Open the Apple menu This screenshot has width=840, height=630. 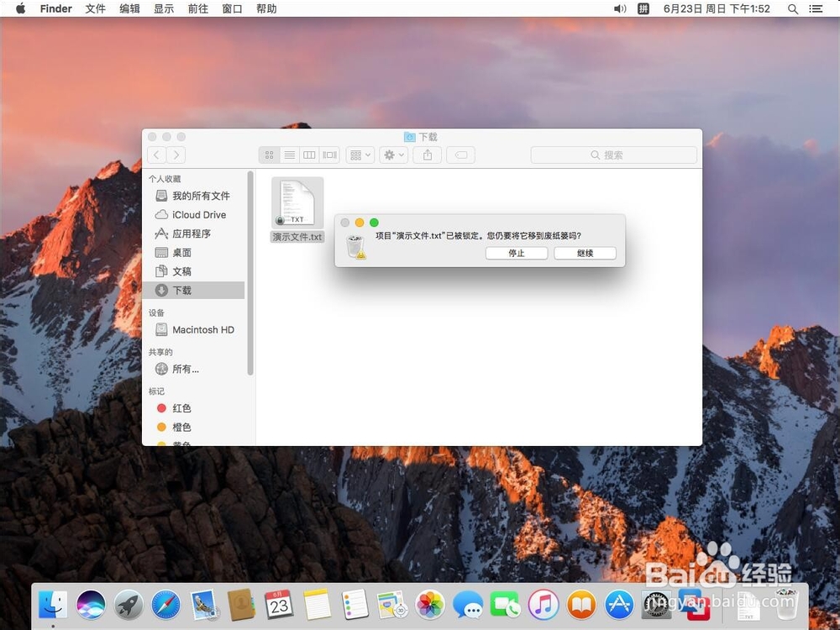[x=20, y=8]
